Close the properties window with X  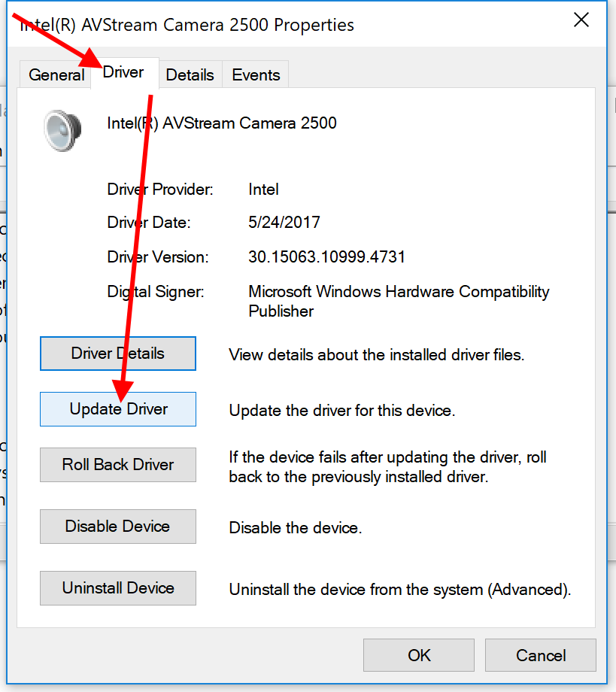click(581, 20)
